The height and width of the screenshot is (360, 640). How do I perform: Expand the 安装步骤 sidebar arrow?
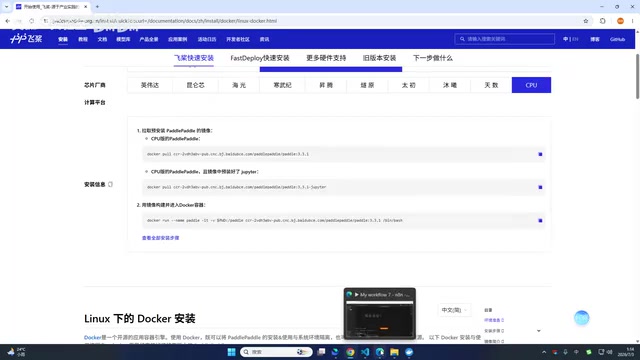(x=539, y=331)
